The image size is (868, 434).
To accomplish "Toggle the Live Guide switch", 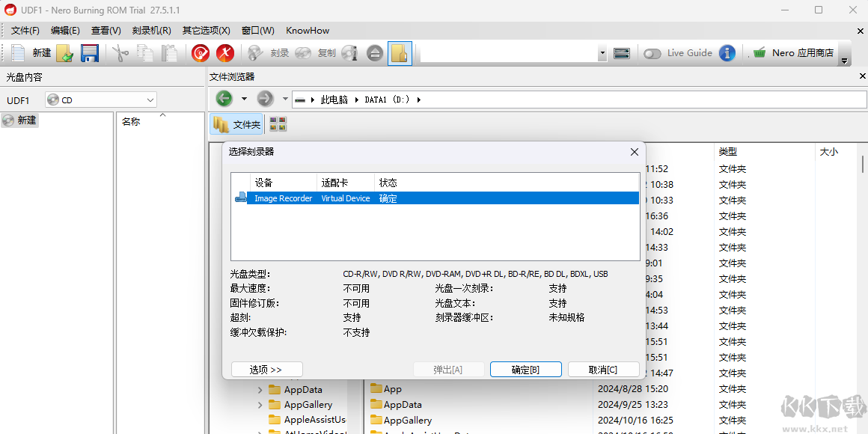I will tap(652, 54).
